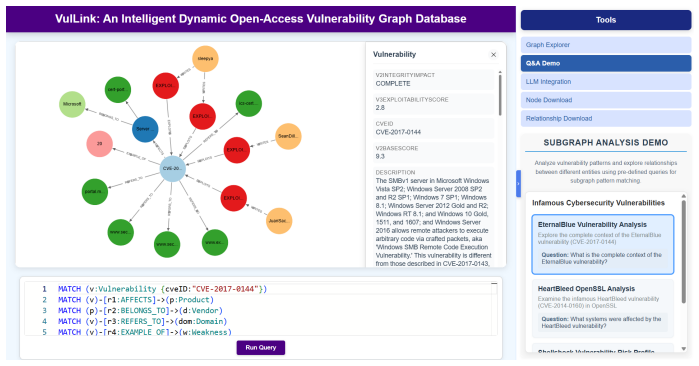The width and height of the screenshot is (699, 366).
Task: Click V3EXPLOITABILITYSCORE value 2.8
Action: (x=380, y=107)
